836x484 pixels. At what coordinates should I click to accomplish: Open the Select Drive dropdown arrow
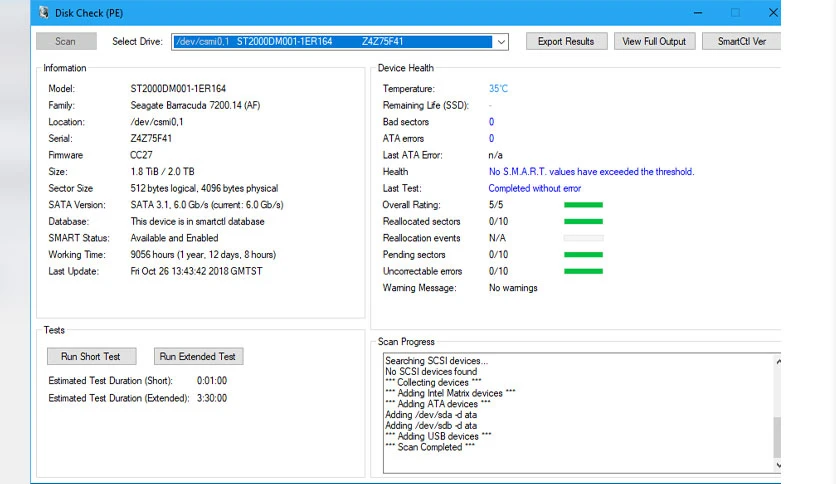[501, 42]
